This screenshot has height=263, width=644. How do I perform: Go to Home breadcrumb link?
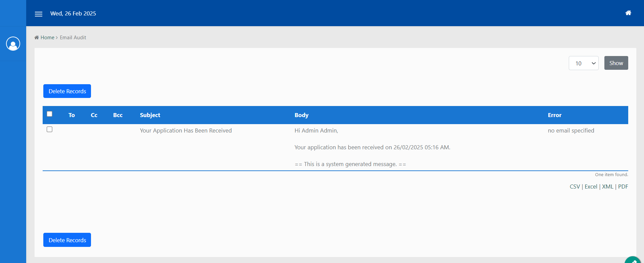coord(47,38)
